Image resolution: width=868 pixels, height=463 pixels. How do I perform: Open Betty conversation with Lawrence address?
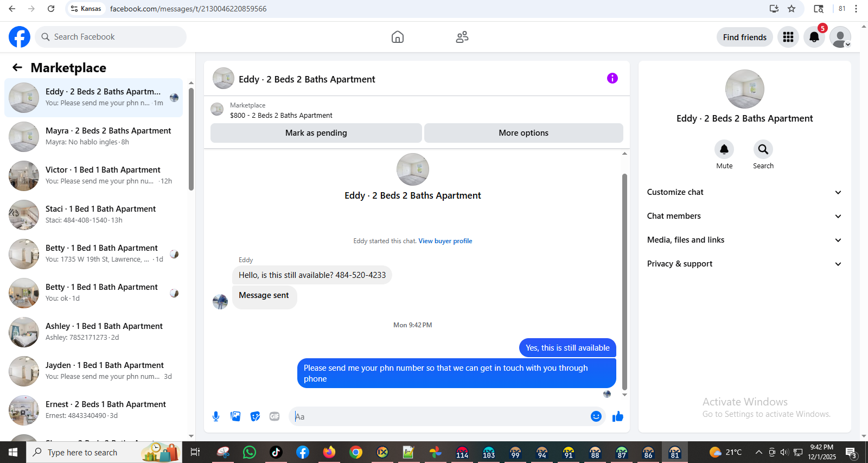tap(93, 254)
